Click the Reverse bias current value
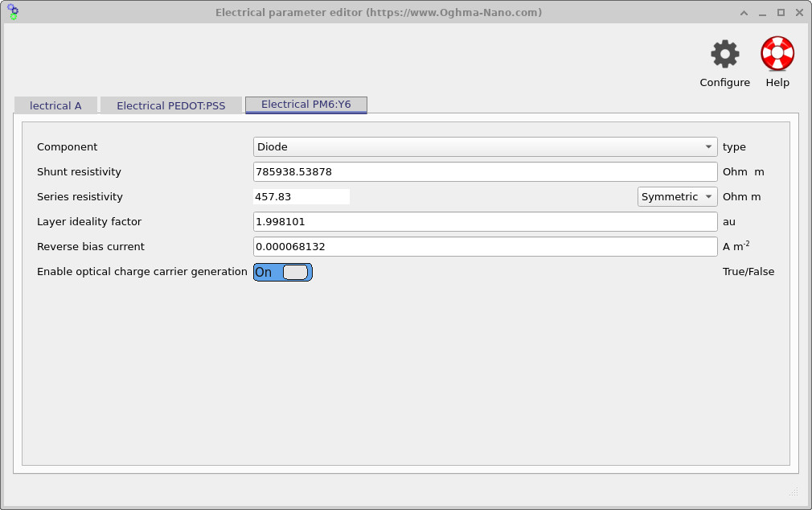The height and width of the screenshot is (510, 812). [x=484, y=246]
